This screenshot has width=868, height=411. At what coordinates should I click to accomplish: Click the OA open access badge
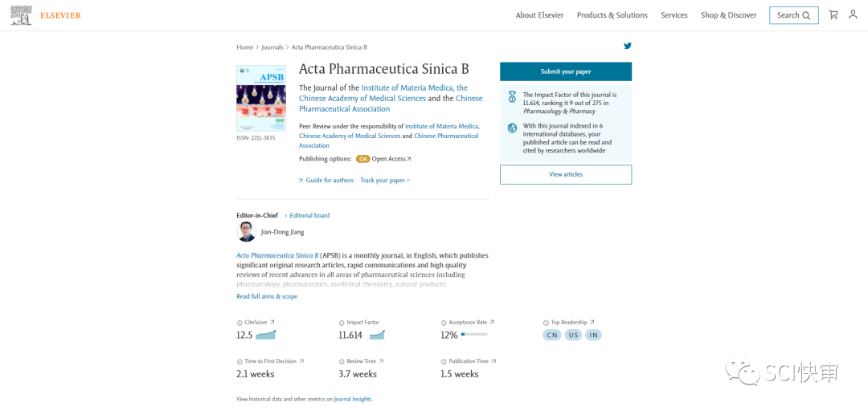(363, 159)
